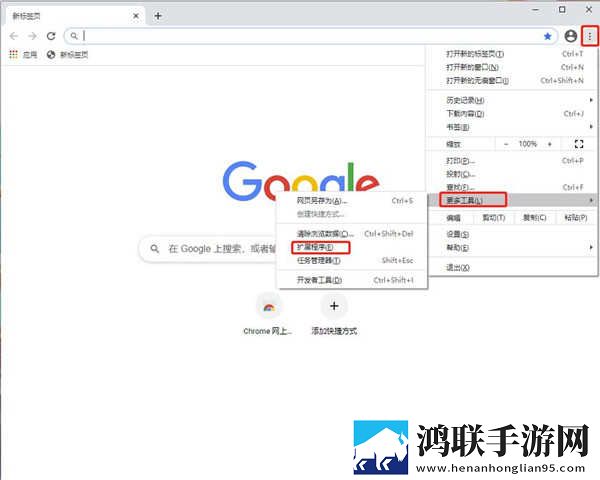Maximize the Chrome window
The width and height of the screenshot is (600, 480).
pos(562,10)
